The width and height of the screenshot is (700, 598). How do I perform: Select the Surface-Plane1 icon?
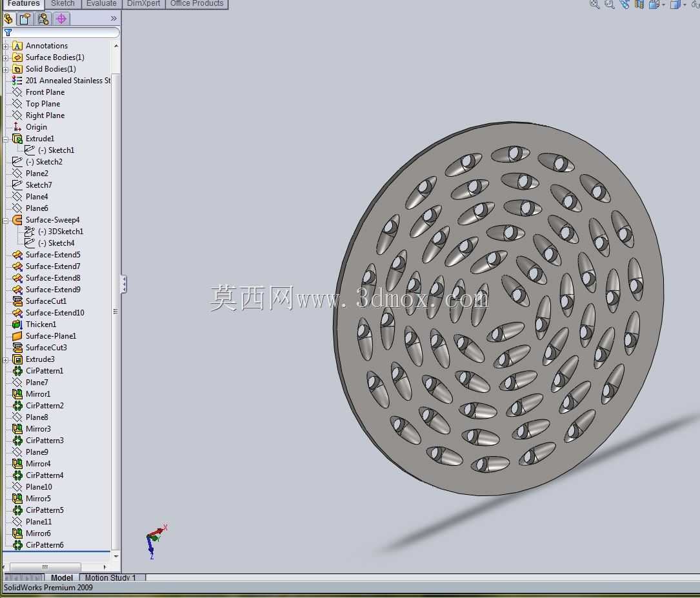[x=17, y=335]
